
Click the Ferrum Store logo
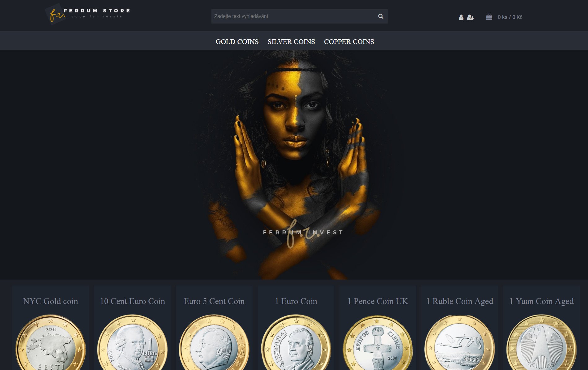click(87, 14)
